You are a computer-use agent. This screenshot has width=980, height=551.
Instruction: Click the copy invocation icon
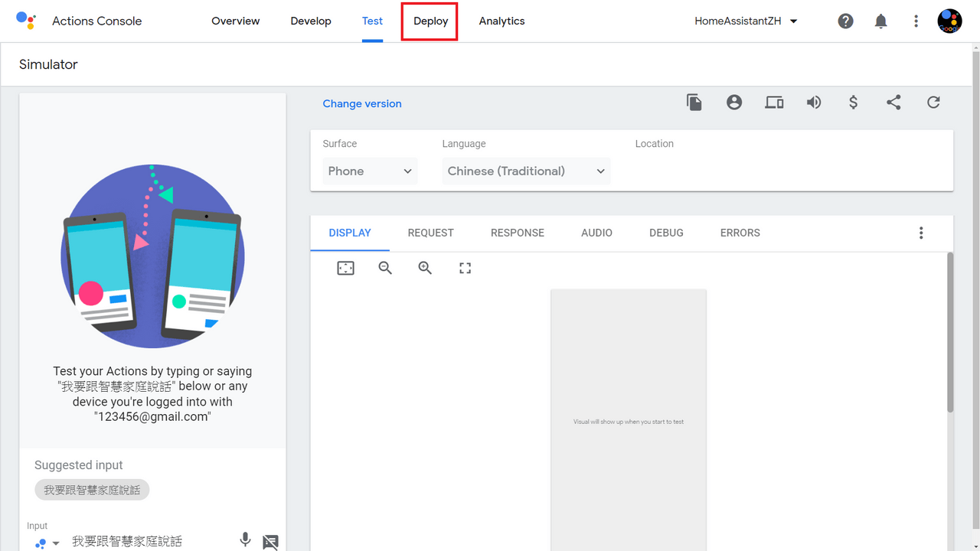694,103
